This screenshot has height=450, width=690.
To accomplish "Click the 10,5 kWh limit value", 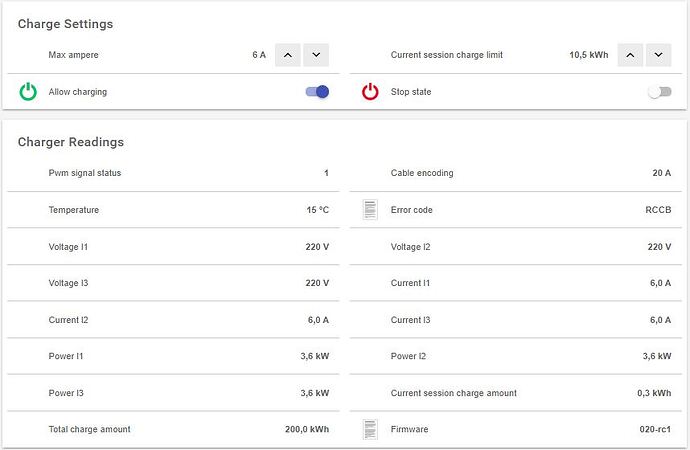I will tap(589, 55).
